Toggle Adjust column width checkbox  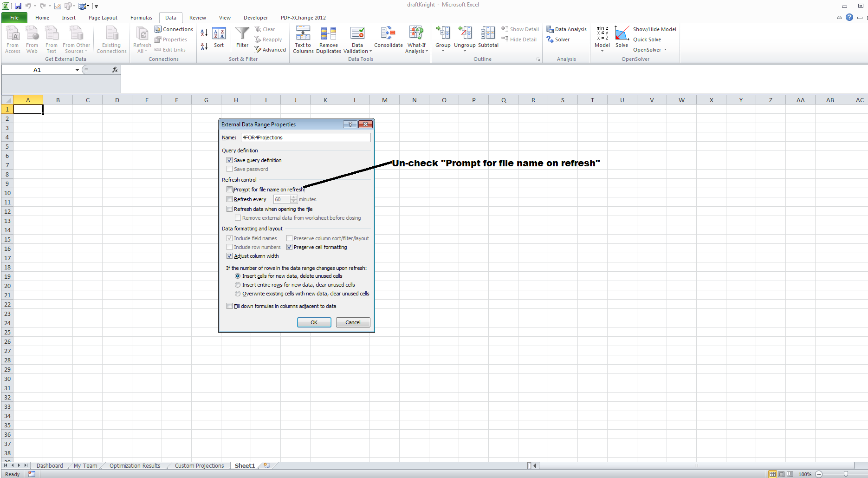[x=229, y=256]
